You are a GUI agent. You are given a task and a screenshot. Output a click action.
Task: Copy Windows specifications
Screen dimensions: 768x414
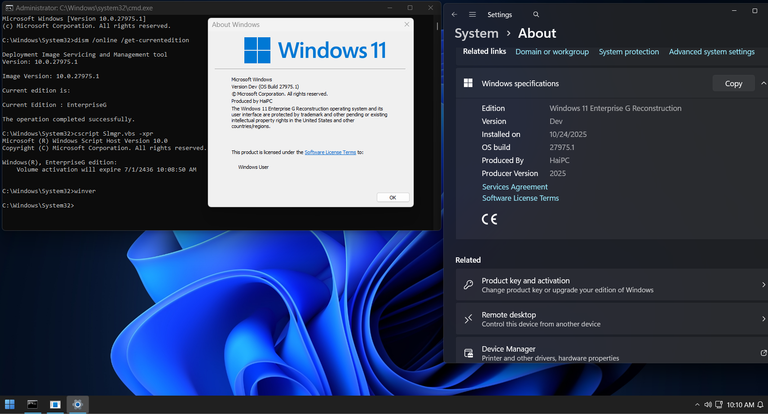pyautogui.click(x=733, y=83)
